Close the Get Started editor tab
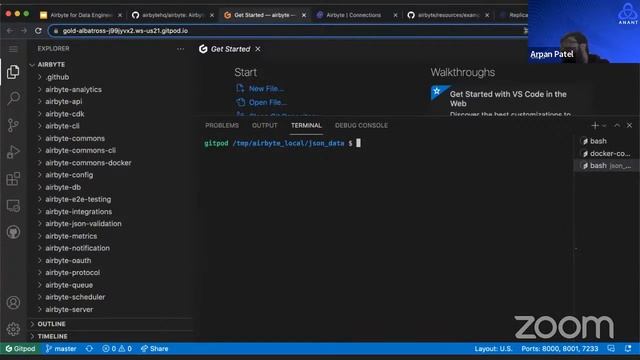The width and height of the screenshot is (640, 360). point(258,49)
